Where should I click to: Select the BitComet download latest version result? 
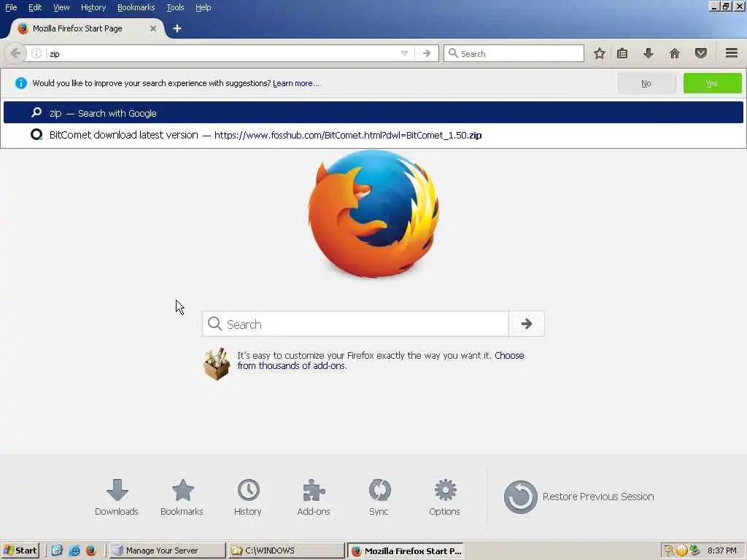coord(373,135)
